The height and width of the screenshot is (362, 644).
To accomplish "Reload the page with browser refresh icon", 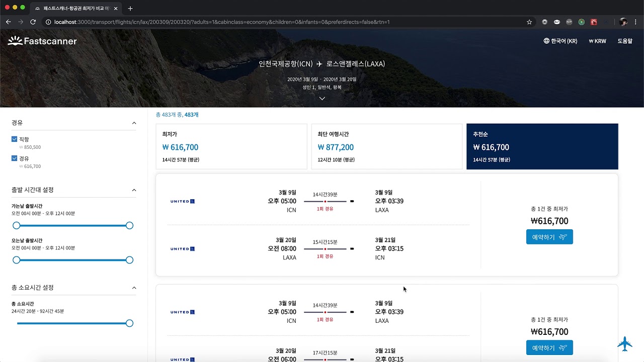I will [33, 22].
